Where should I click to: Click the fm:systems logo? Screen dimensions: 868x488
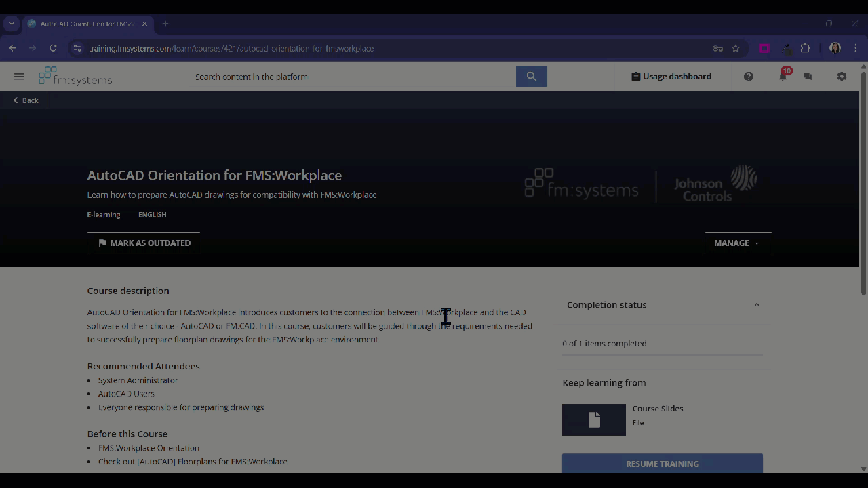coord(75,76)
